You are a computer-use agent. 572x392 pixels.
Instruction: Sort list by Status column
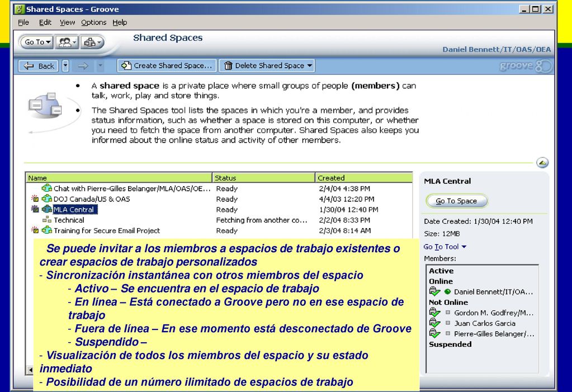(263, 178)
